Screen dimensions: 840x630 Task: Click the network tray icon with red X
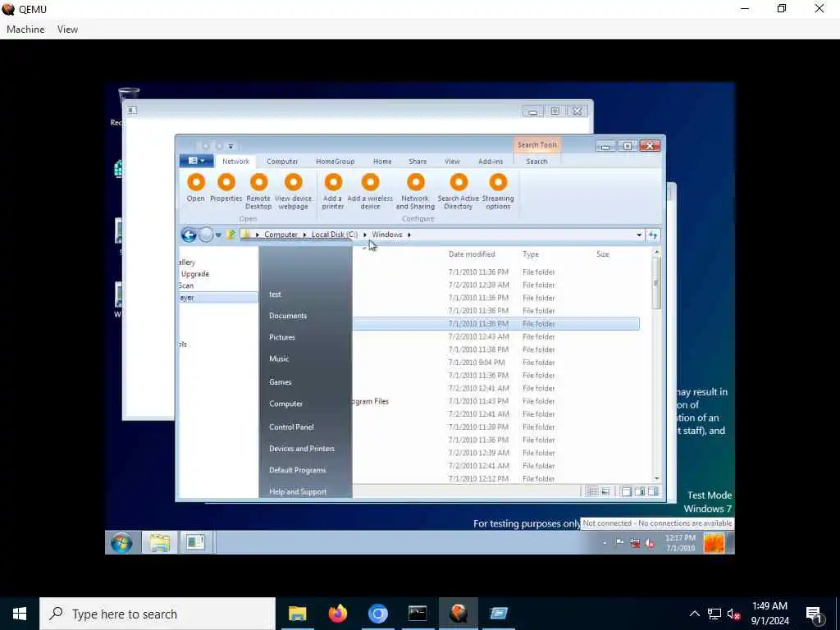pos(635,543)
